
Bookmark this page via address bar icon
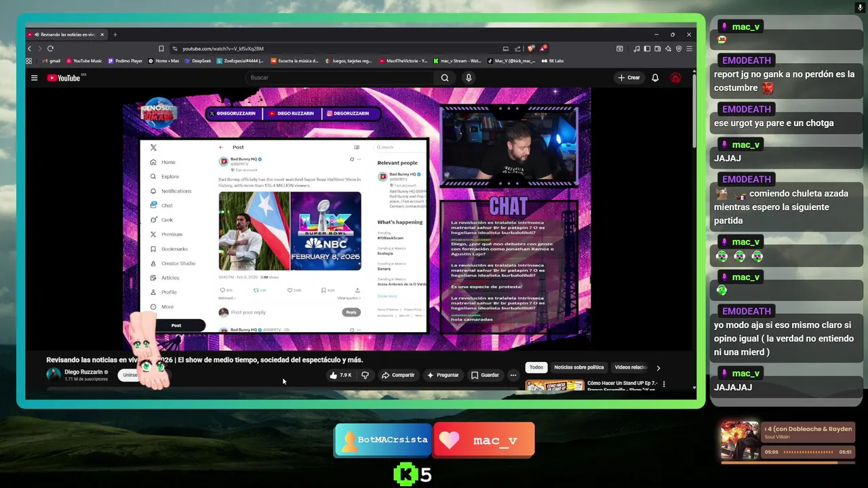161,49
